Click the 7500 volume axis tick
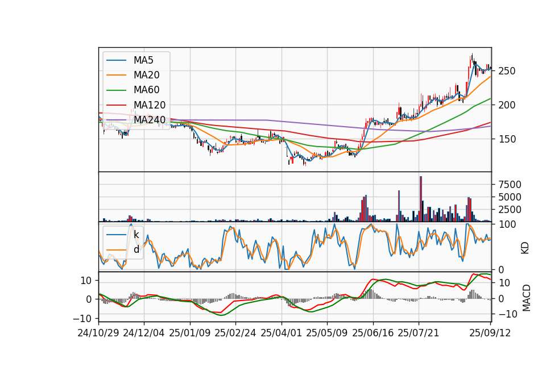 pos(510,185)
